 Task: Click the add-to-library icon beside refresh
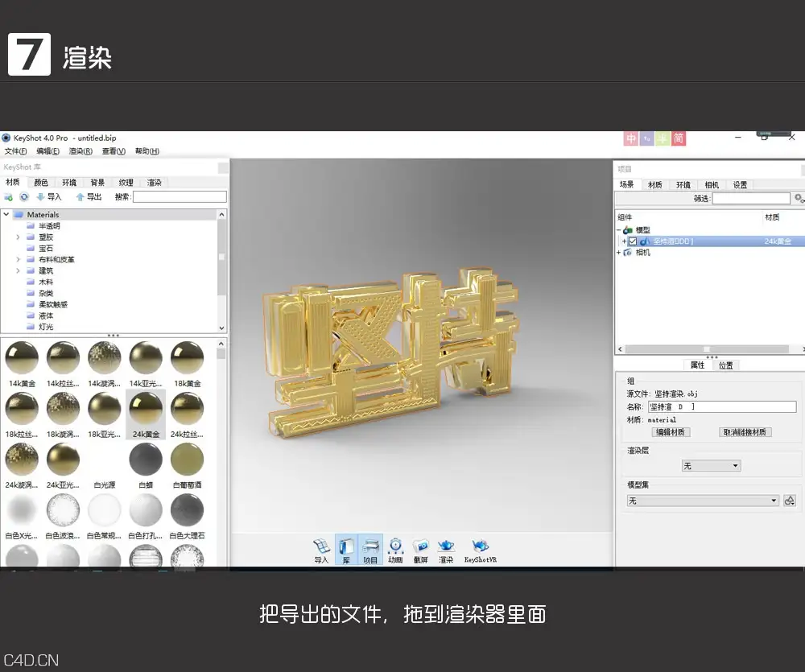click(8, 197)
